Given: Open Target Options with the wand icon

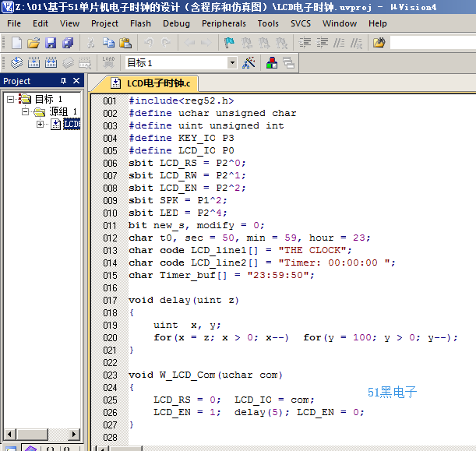Looking at the screenshot, I should coord(249,63).
